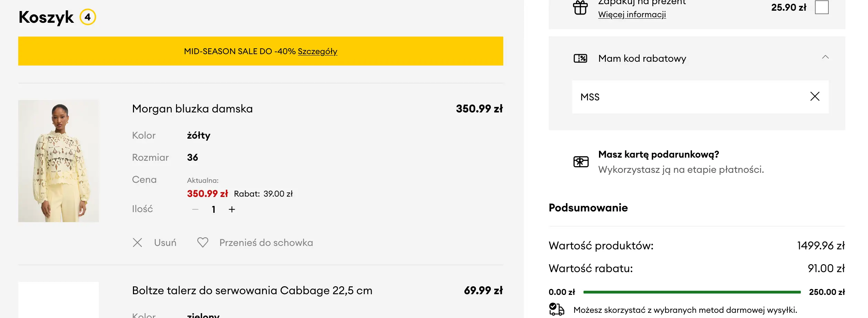Open the Więcej informacji link

coord(632,14)
